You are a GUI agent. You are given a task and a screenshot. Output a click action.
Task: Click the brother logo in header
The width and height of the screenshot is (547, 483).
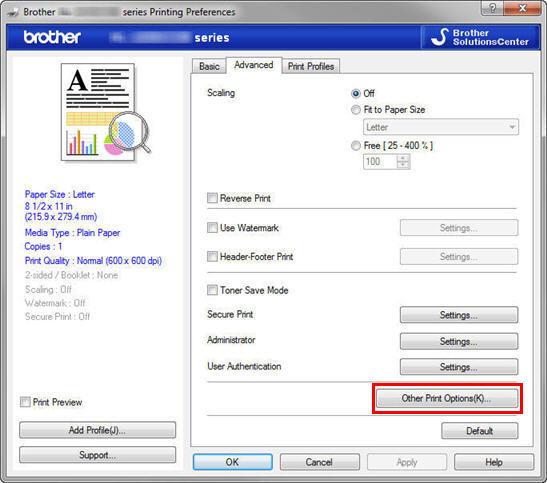(52, 37)
